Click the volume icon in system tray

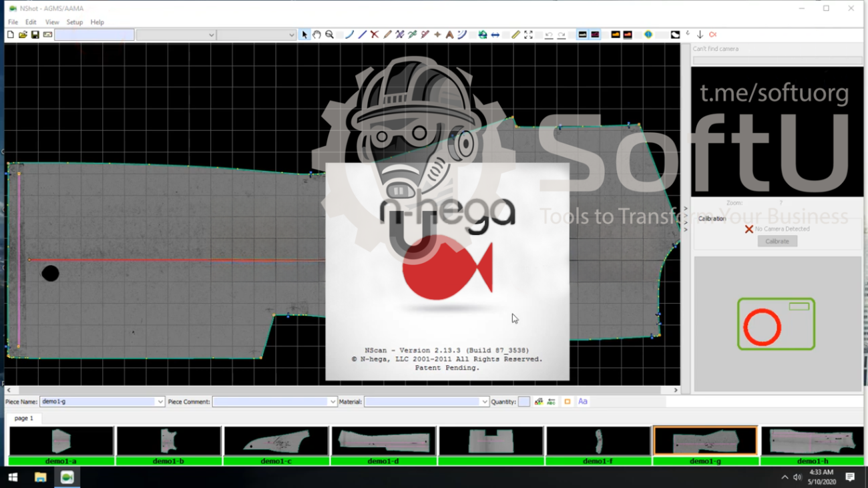coord(797,477)
